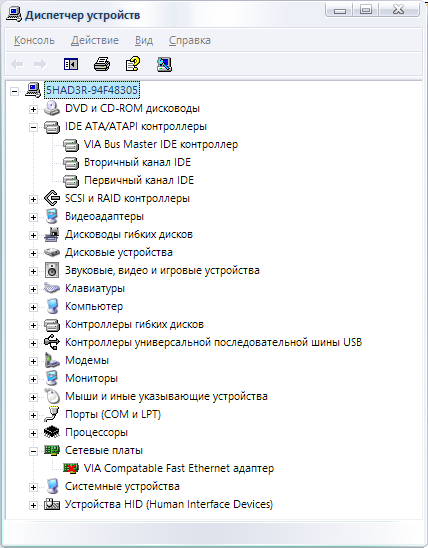
Task: Collapse IDE ATA/ATAPI контроллеры node
Action: pyautogui.click(x=33, y=128)
